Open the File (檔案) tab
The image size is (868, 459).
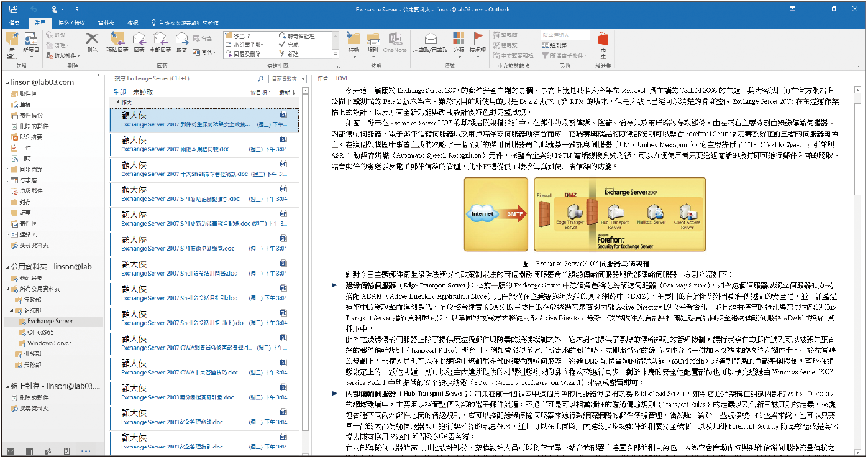coord(14,22)
